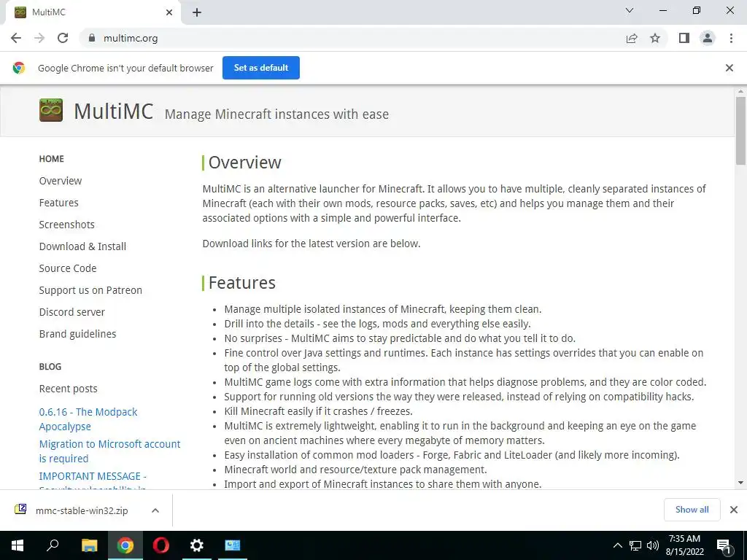
Task: Open downloaded mmc-stable-win32.zip file
Action: (x=82, y=510)
